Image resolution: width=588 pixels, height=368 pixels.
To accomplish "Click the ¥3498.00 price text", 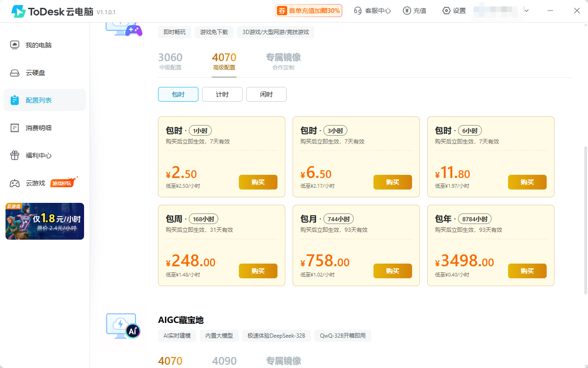I will pyautogui.click(x=464, y=261).
